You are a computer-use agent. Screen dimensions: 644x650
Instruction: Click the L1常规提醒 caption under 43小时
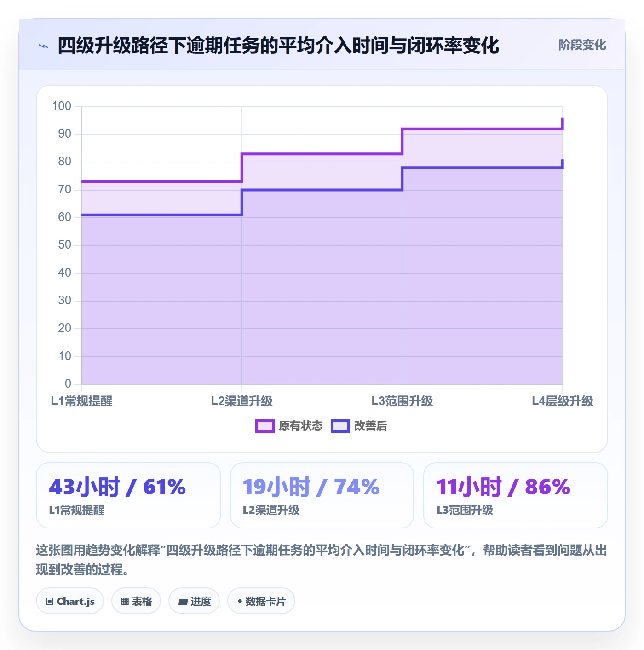[x=77, y=510]
